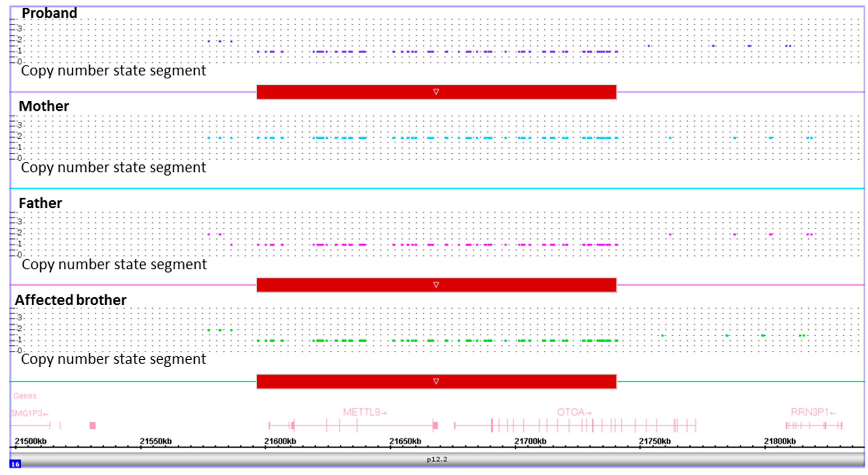Viewport: 868px width, 475px height.
Task: Select the Father track title
Action: click(x=40, y=203)
